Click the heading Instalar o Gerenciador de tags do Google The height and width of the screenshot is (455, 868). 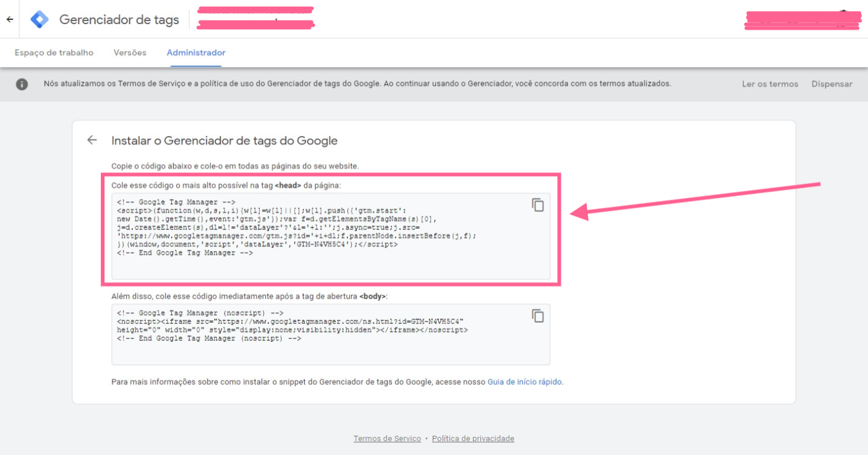(224, 140)
